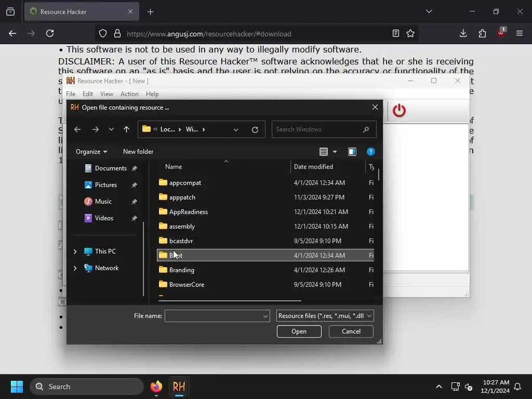Expand This PC tree node
Viewport: 532px width, 399px height.
(x=75, y=251)
